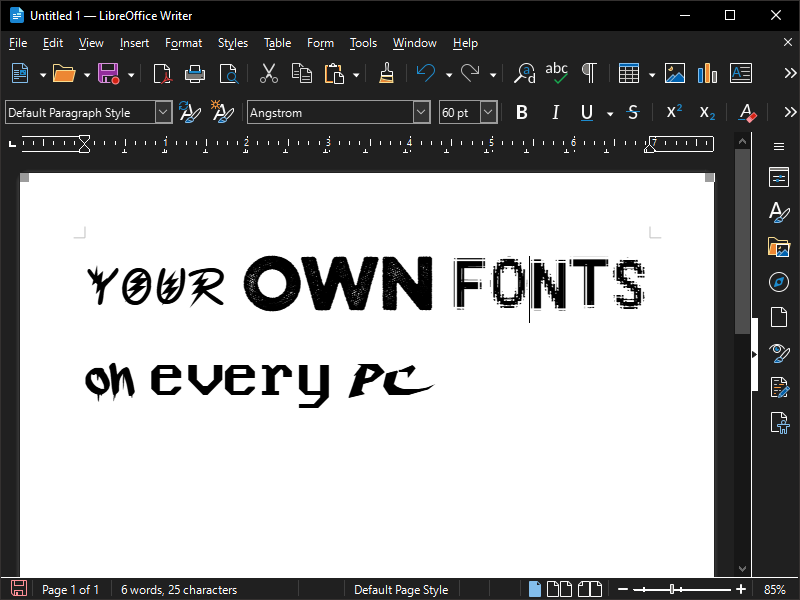Screen dimensions: 800x600
Task: Click the Clone Formatting paintbrush icon
Action: click(386, 73)
